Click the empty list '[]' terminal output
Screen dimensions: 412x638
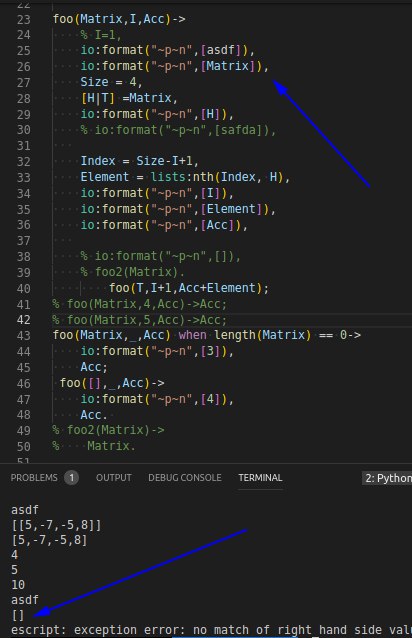click(x=18, y=615)
